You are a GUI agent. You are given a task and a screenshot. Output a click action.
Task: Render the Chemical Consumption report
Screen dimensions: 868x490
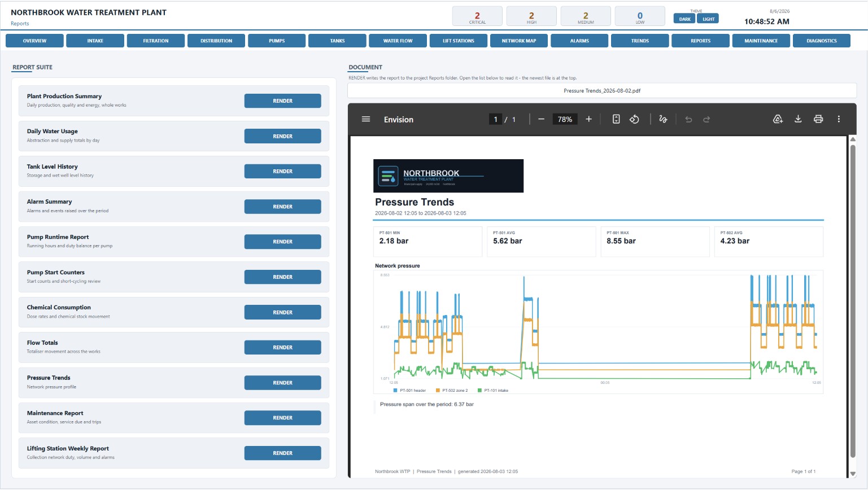(x=282, y=312)
